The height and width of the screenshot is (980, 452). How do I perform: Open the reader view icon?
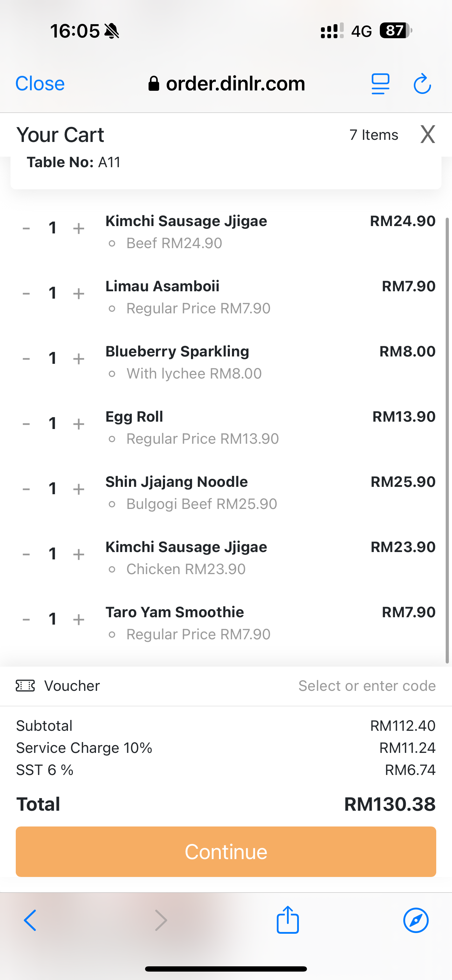click(x=380, y=84)
